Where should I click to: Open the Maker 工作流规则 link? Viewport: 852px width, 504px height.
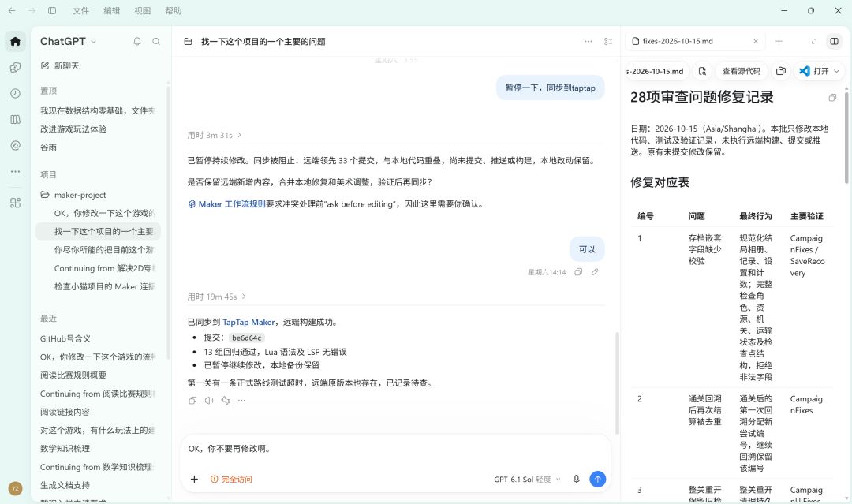[226, 204]
